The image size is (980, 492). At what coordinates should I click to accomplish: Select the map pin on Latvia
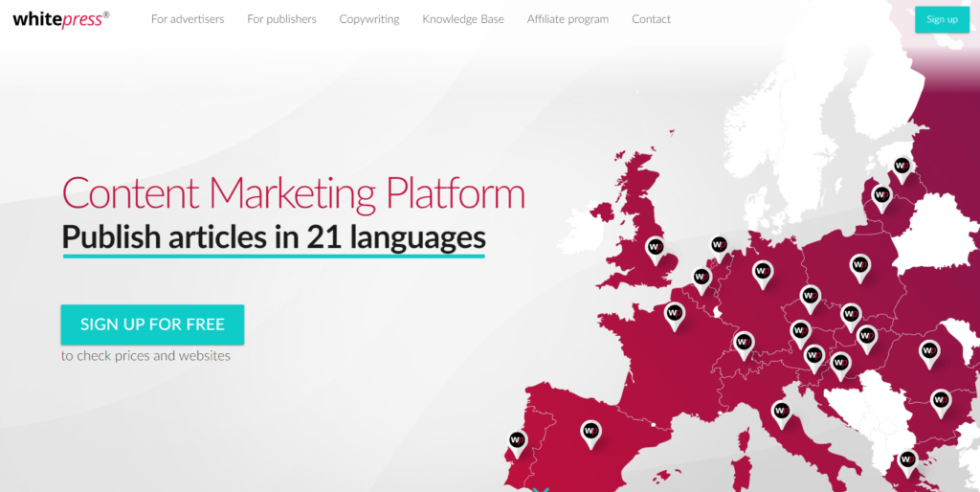pos(902,169)
